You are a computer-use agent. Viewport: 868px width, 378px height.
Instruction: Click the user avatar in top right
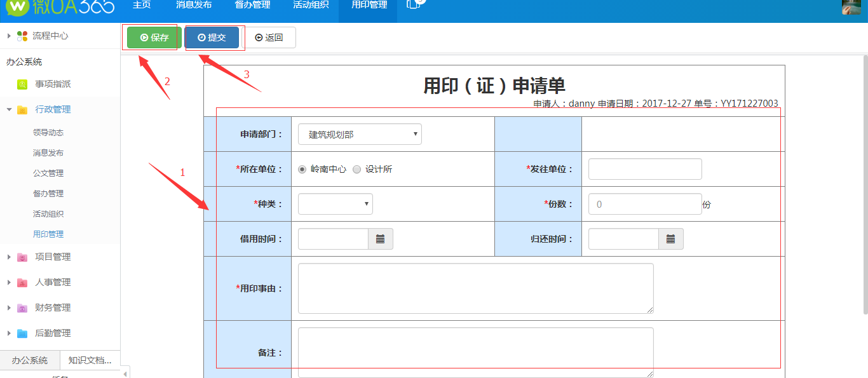point(851,7)
